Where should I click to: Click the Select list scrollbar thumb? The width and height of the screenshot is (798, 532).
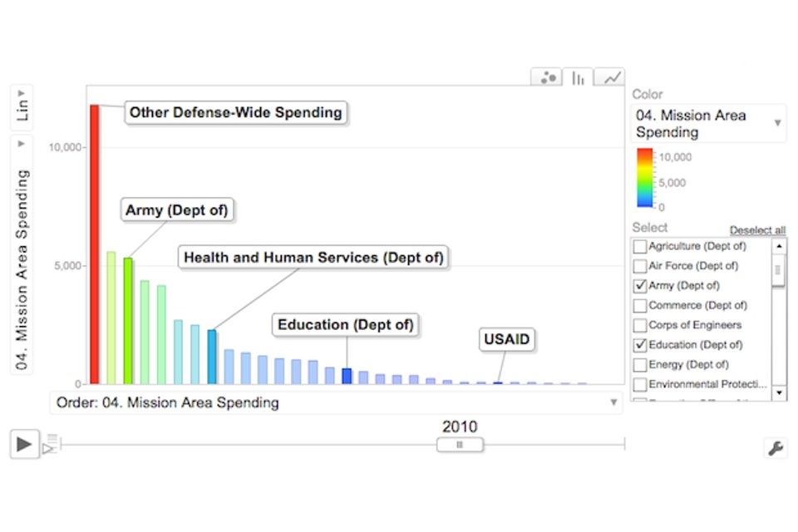(x=778, y=270)
